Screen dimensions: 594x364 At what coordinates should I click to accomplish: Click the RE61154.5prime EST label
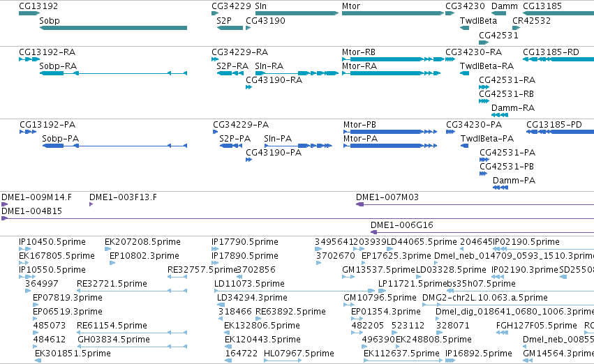(x=112, y=326)
